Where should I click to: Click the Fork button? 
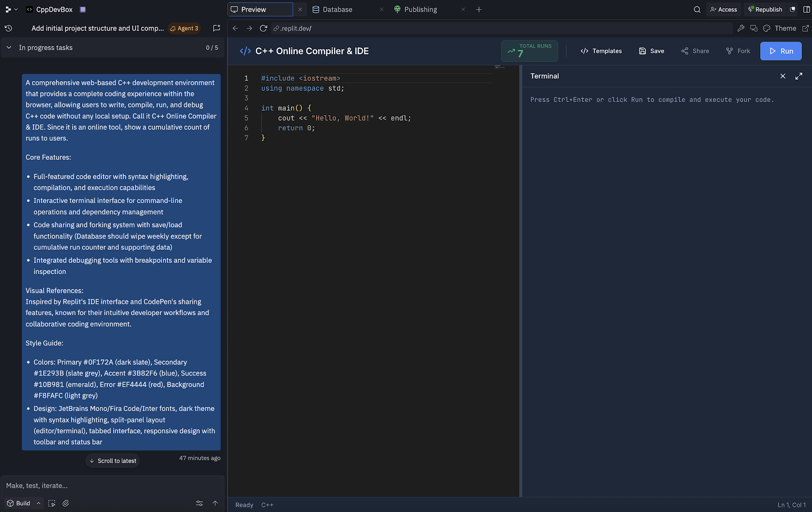(738, 51)
